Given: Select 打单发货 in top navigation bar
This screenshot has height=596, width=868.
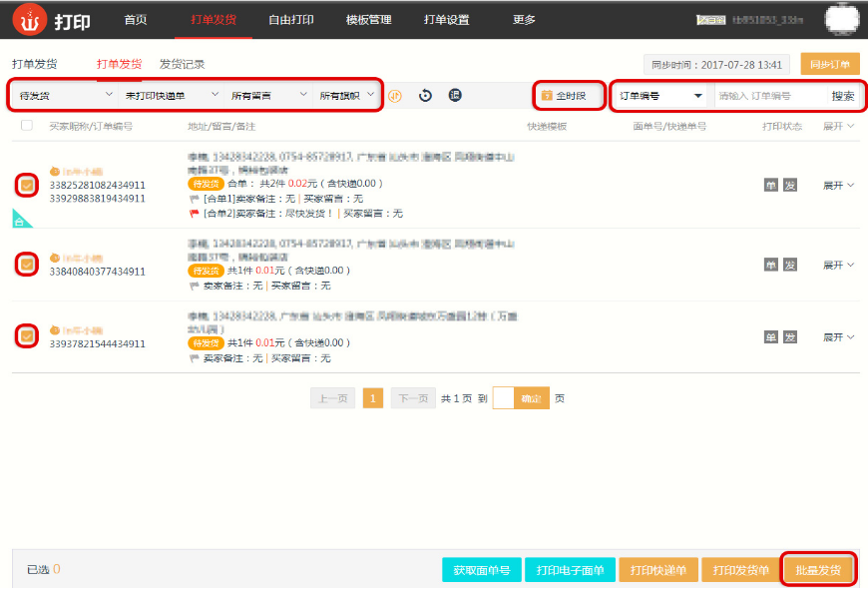Looking at the screenshot, I should point(214,20).
